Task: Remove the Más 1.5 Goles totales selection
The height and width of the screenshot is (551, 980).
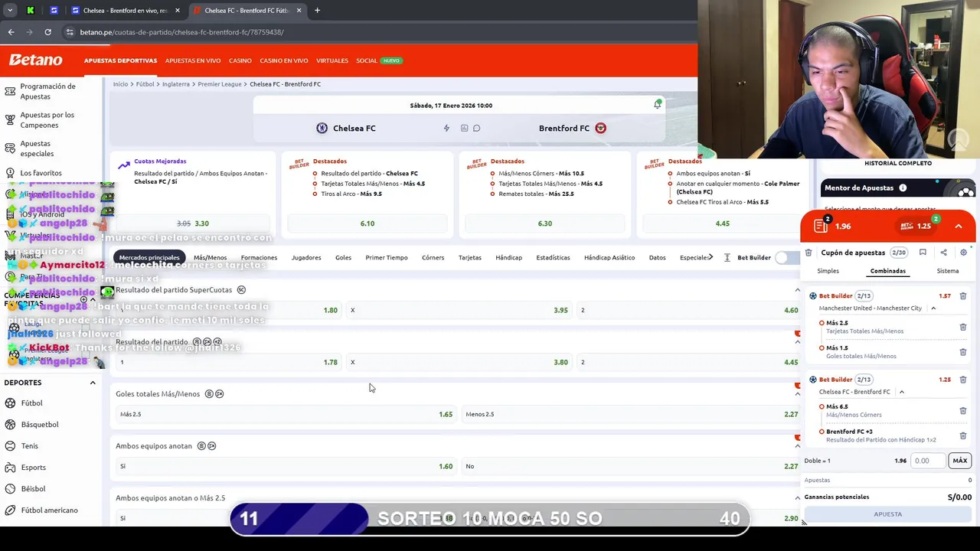Action: click(963, 352)
